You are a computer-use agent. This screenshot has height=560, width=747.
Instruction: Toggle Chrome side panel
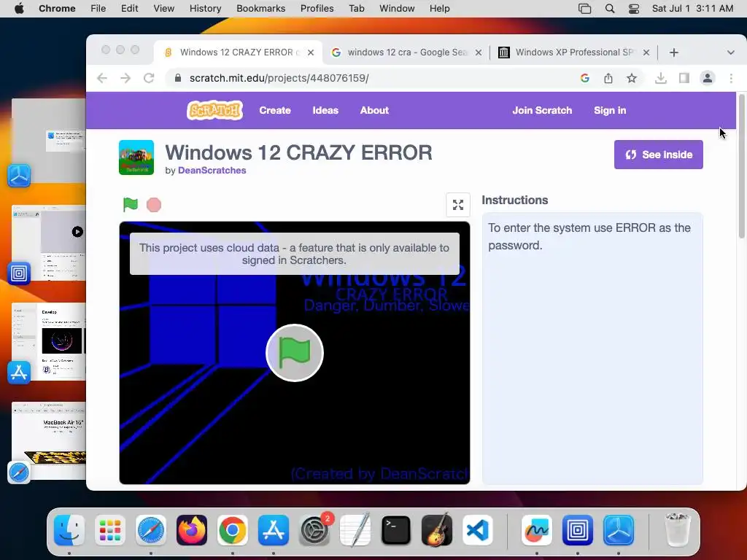tap(684, 78)
